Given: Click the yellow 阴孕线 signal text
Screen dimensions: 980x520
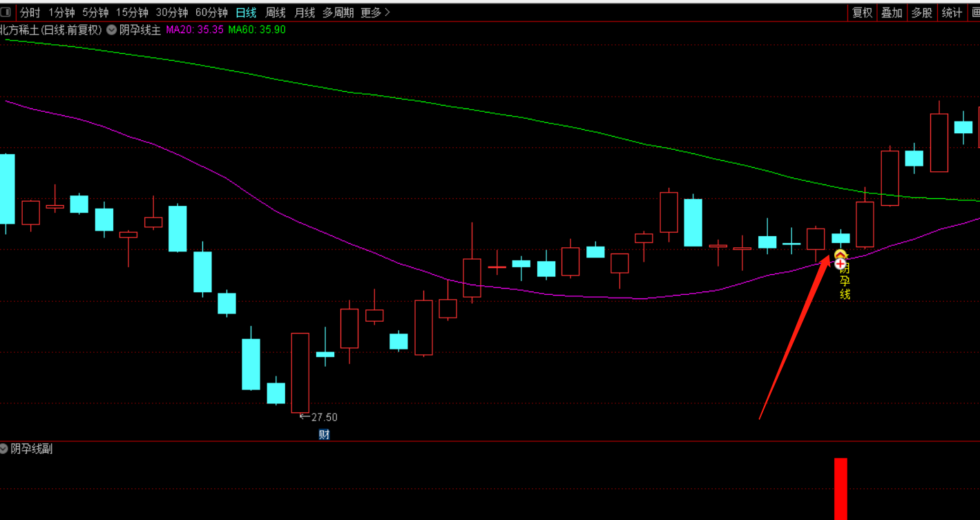Looking at the screenshot, I should click(x=845, y=281).
